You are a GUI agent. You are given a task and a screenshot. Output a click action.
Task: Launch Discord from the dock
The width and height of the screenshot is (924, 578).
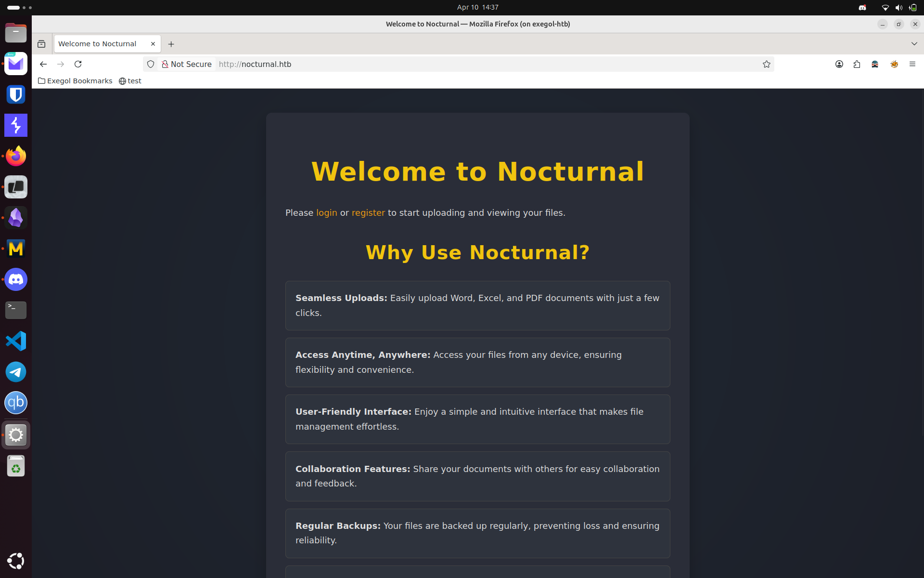(16, 279)
